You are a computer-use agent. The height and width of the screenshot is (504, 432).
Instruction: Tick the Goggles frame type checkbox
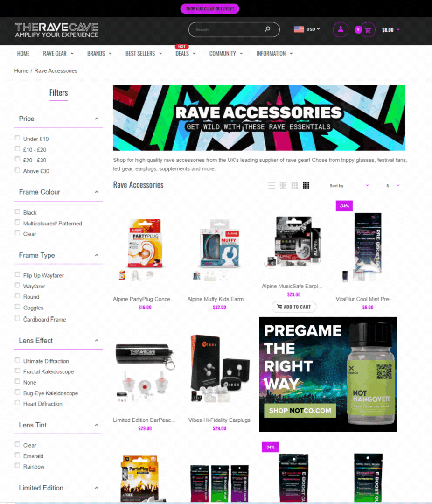17,307
